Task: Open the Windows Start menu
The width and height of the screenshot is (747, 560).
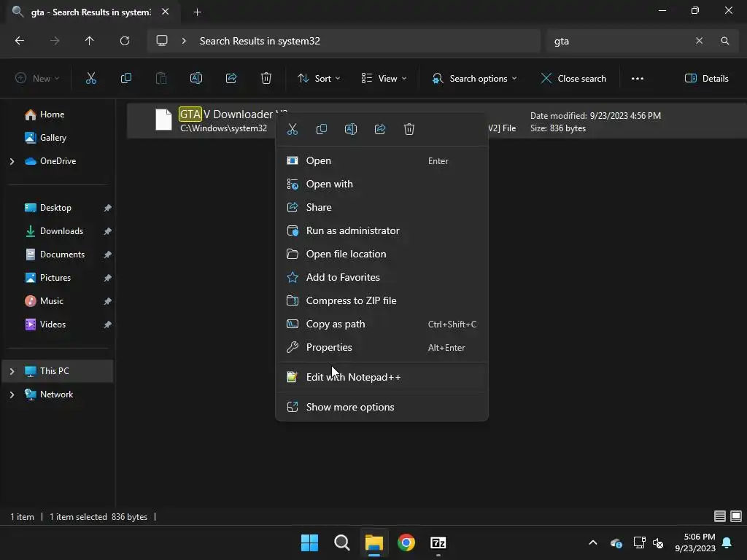Action: pos(309,542)
